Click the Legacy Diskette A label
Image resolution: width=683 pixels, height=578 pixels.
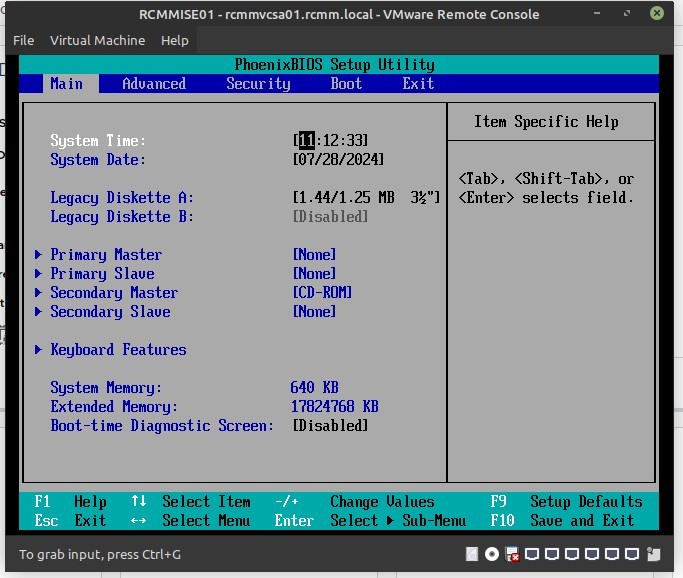pyautogui.click(x=122, y=197)
